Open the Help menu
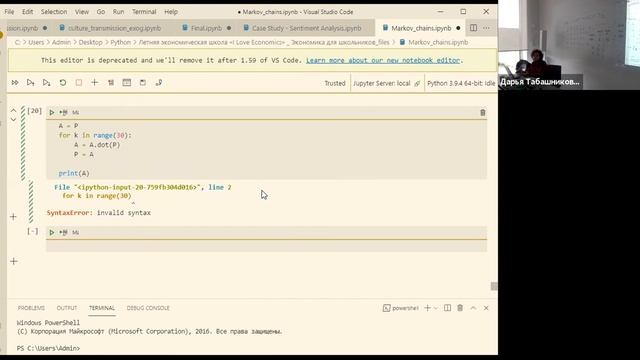Viewport: 640px width, 360px height. click(171, 12)
